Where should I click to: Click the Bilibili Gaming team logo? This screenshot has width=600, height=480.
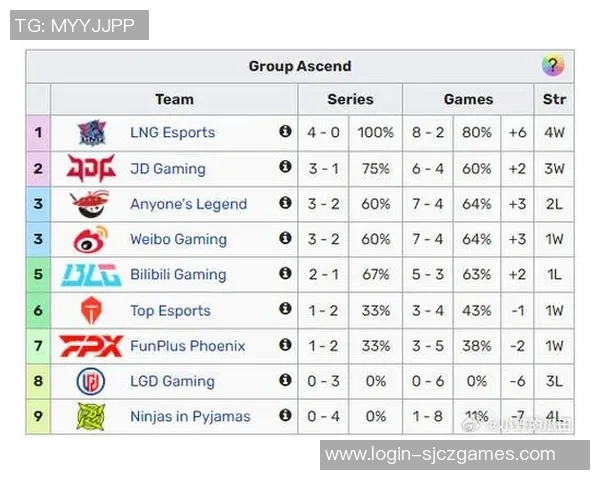(x=91, y=275)
